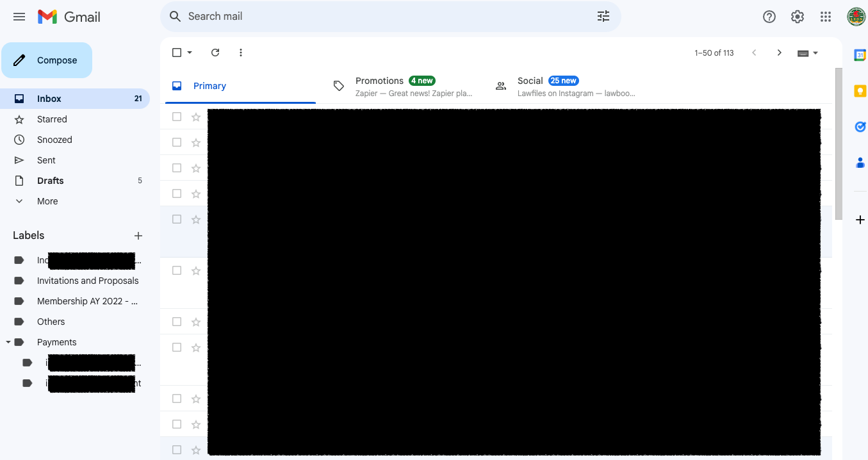Open the Gmail settings gear
The height and width of the screenshot is (460, 868).
pyautogui.click(x=797, y=16)
